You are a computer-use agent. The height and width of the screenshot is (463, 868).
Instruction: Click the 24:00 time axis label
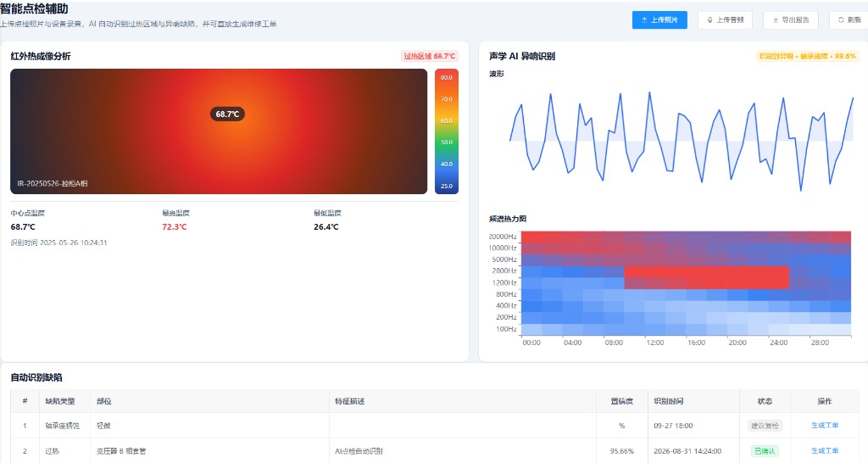[778, 343]
